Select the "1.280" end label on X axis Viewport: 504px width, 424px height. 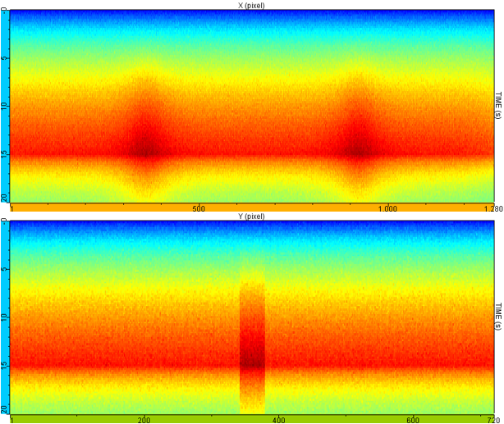(493, 209)
